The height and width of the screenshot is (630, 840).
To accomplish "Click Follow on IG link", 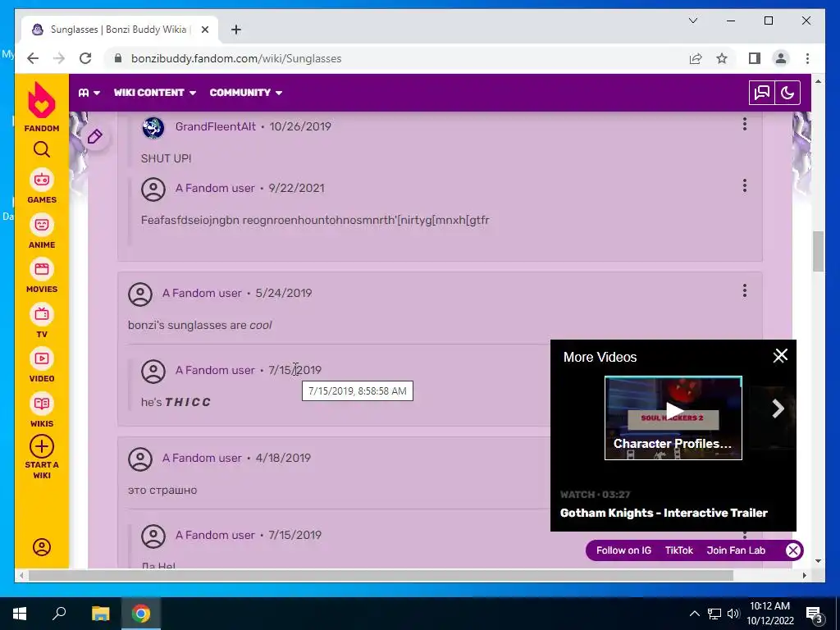I will [x=623, y=550].
